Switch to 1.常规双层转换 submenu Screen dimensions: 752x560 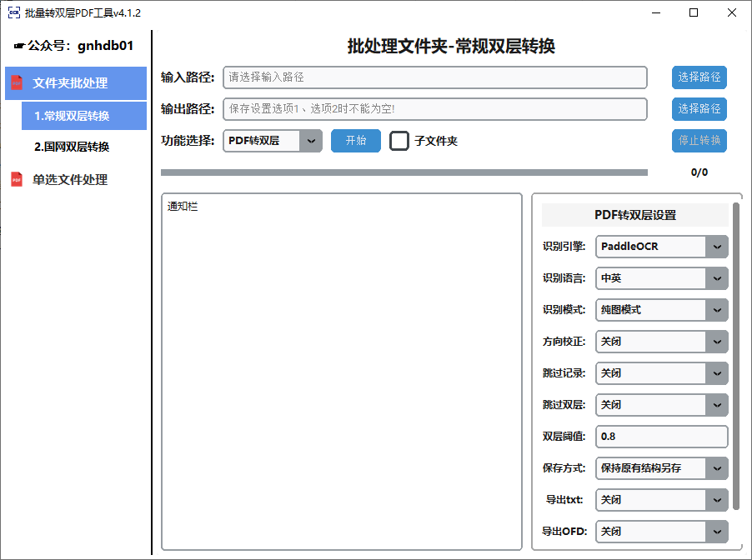click(x=84, y=116)
